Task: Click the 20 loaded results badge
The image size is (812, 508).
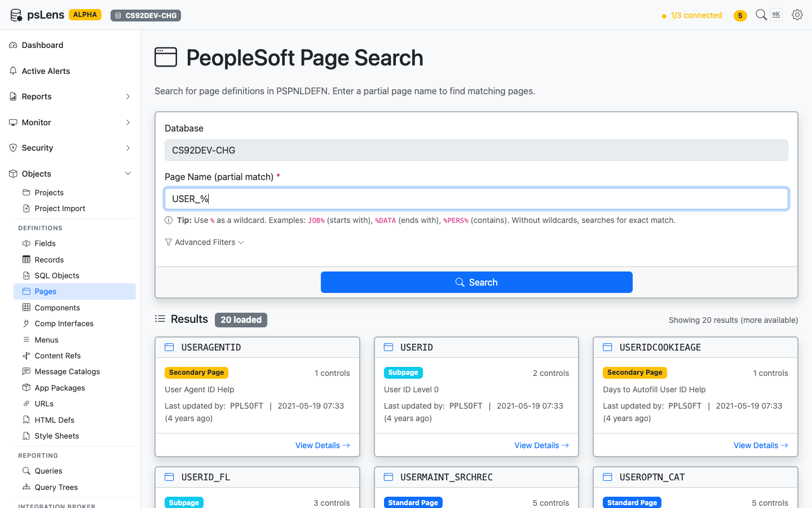Action: 241,320
